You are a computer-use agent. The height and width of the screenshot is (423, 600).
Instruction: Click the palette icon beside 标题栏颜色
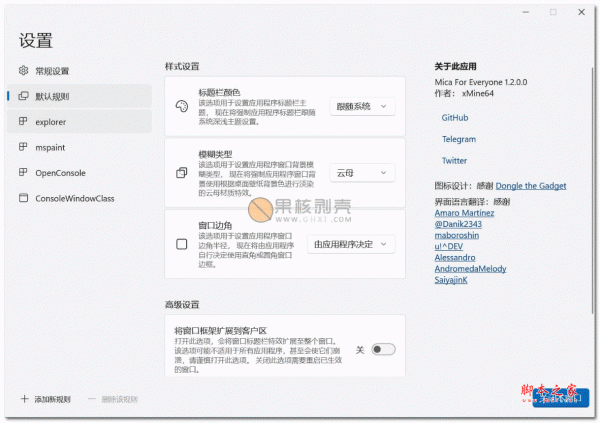(182, 106)
